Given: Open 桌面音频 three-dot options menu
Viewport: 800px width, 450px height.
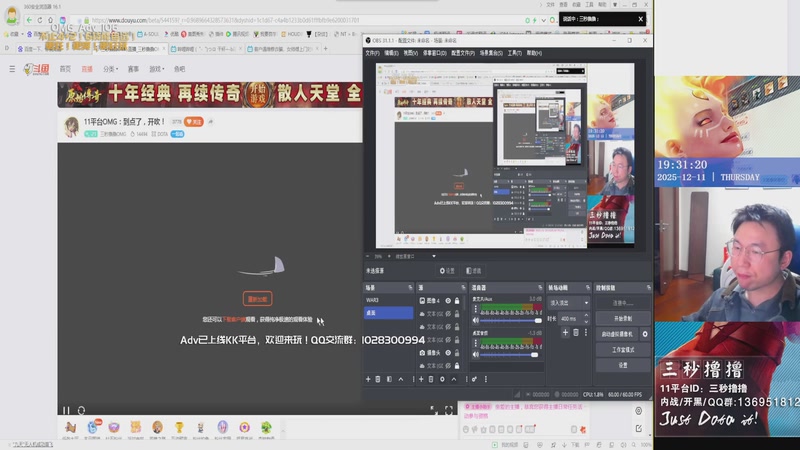Looking at the screenshot, I should coord(476,343).
